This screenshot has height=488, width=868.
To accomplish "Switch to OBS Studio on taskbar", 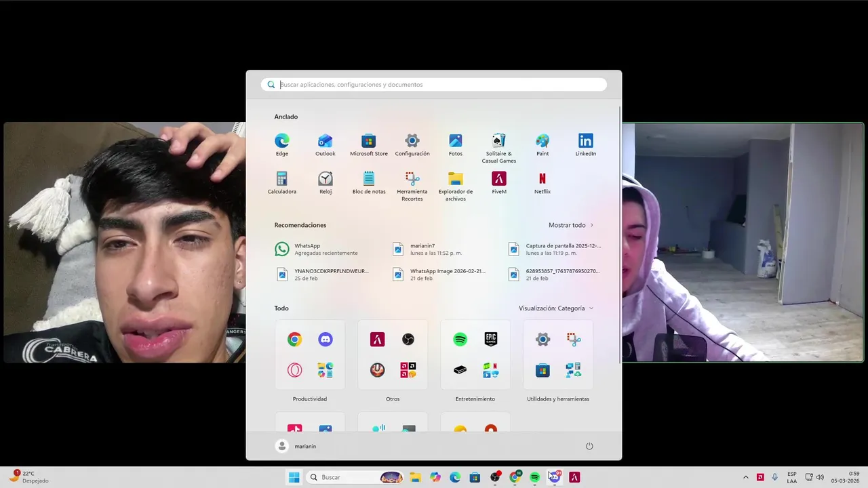I will click(495, 477).
